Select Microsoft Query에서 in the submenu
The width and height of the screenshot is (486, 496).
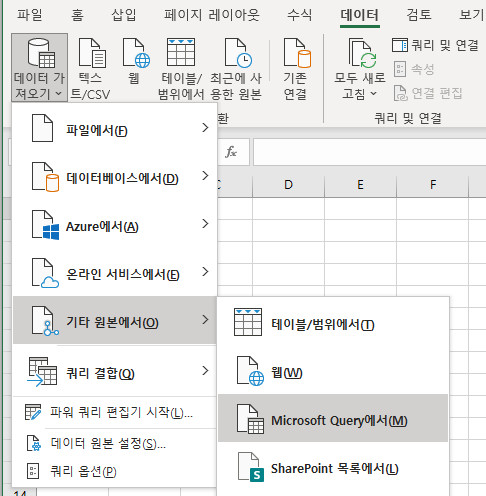click(x=333, y=418)
